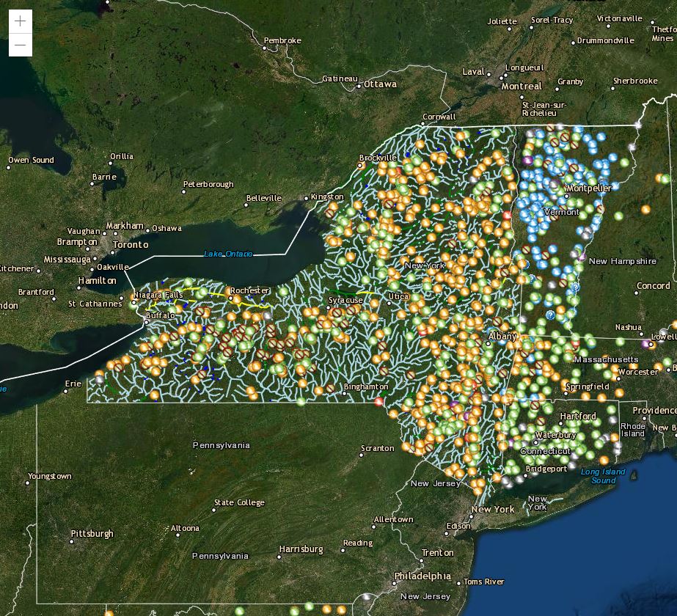
Task: Open the orange marker beside Niagara Falls
Action: point(135,296)
